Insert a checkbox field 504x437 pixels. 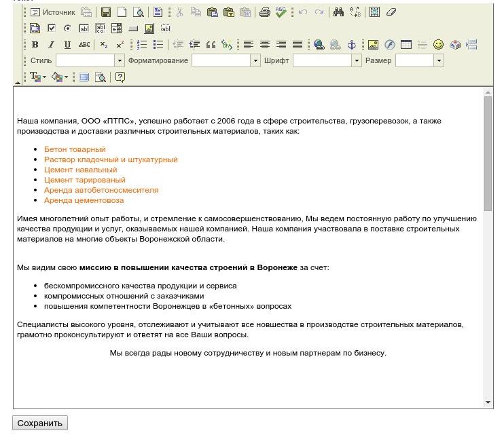coord(52,28)
